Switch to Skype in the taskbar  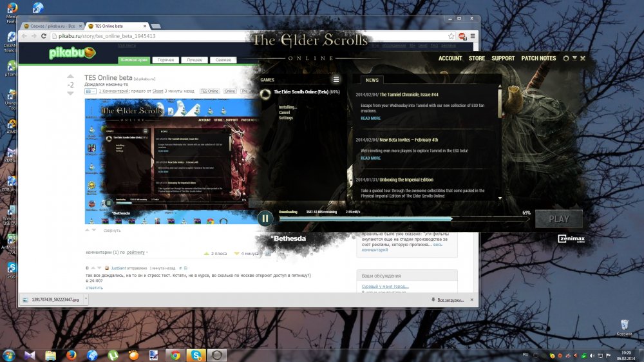tap(196, 356)
